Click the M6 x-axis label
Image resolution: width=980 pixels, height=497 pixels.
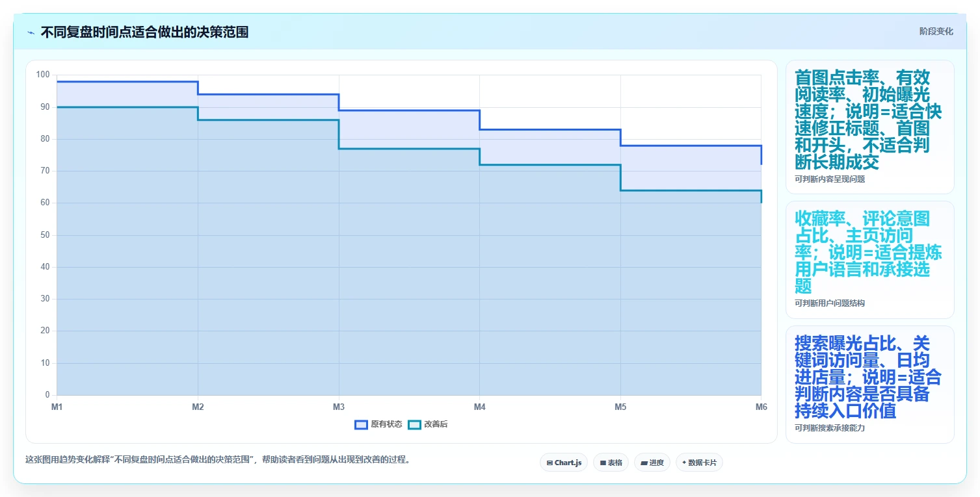[761, 407]
